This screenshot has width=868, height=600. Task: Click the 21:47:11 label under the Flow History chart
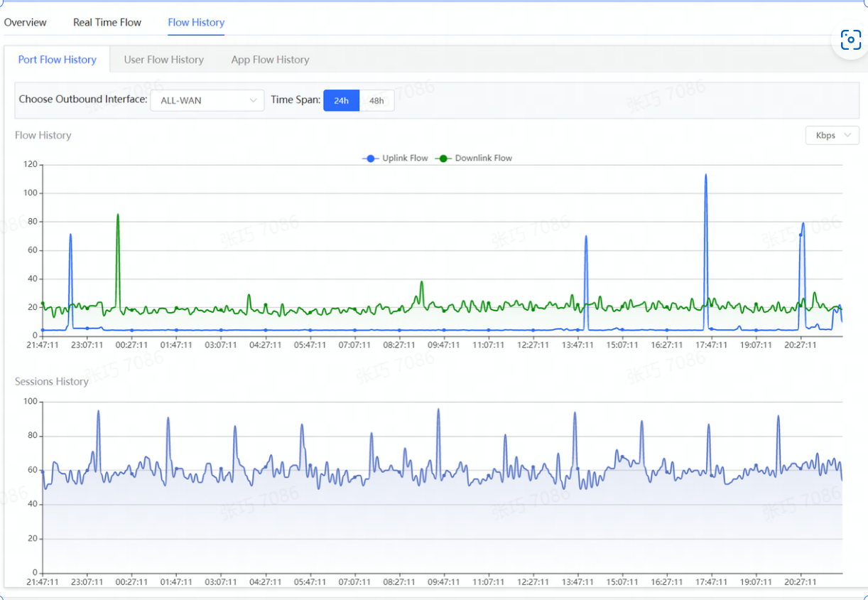[43, 345]
